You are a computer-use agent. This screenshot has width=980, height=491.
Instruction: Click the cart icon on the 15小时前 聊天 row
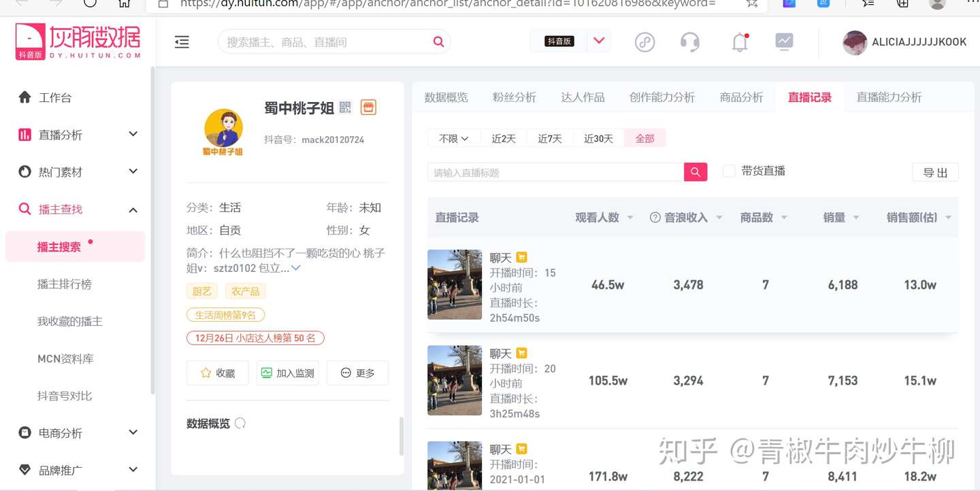coord(521,258)
